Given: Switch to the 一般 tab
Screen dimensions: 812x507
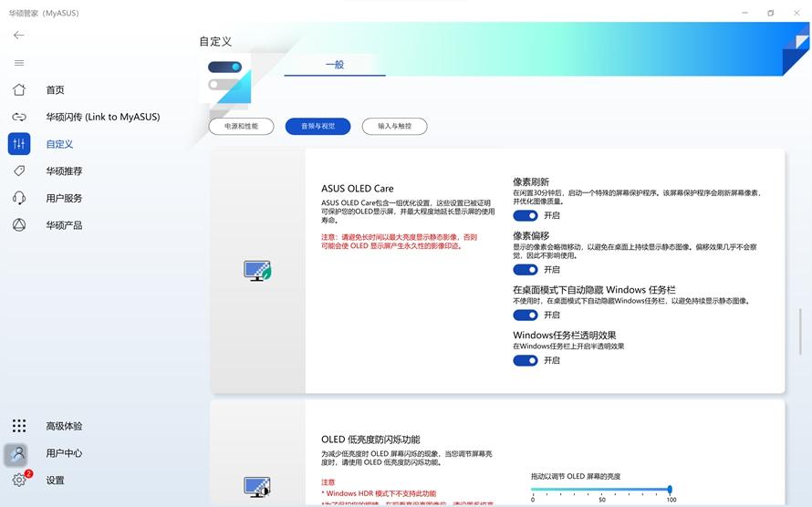Looking at the screenshot, I should click(x=335, y=65).
